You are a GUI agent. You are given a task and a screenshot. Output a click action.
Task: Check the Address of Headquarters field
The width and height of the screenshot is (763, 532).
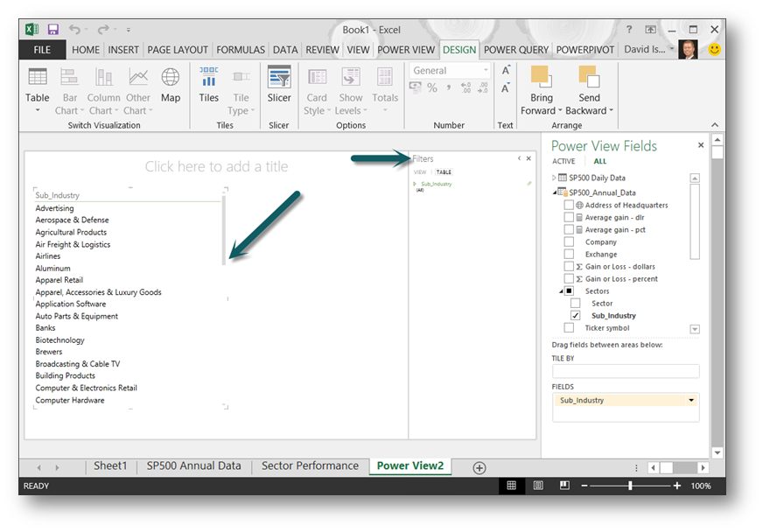pos(569,205)
